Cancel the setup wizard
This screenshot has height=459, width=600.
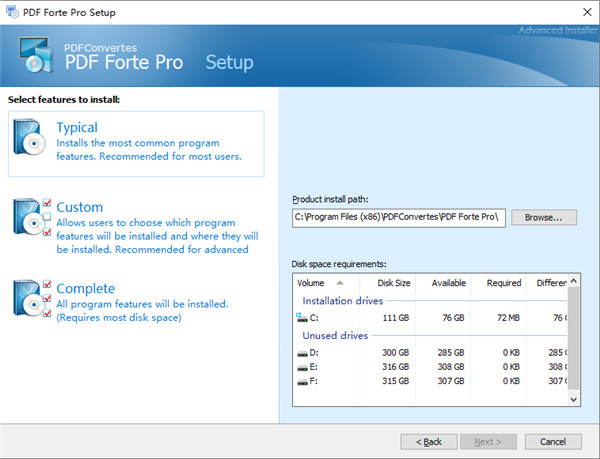click(x=553, y=442)
